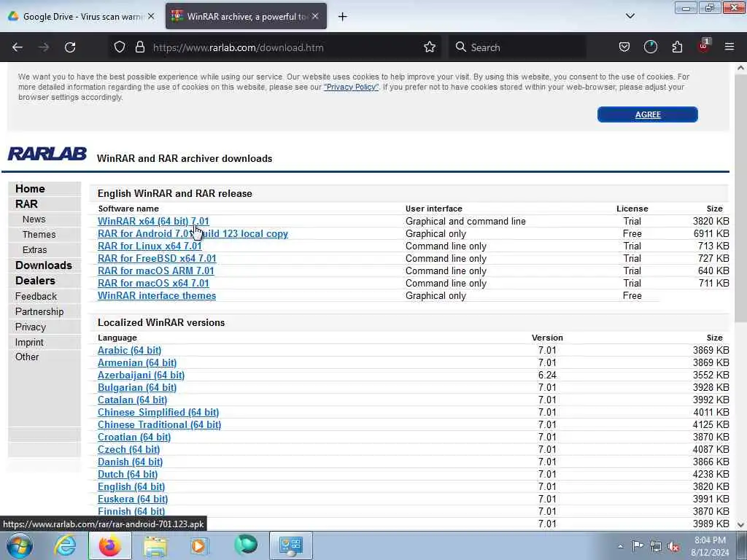Click the circular profile toolbar icon
This screenshot has height=560, width=747.
(x=650, y=47)
